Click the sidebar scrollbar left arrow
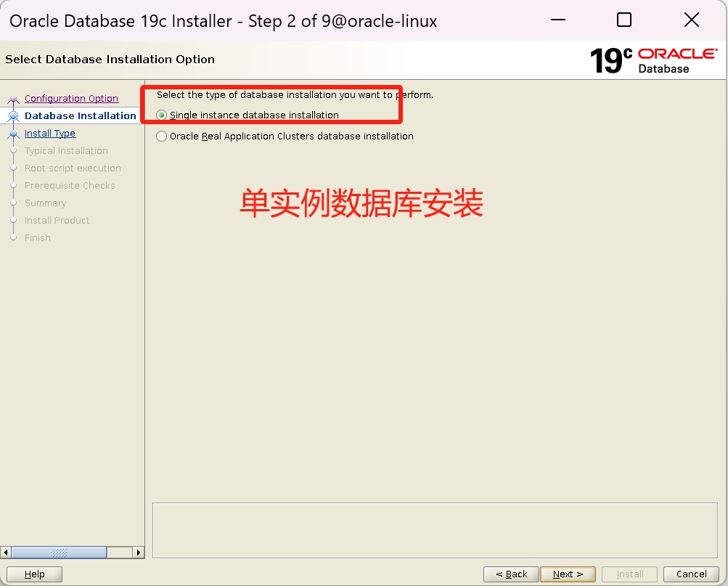 pyautogui.click(x=6, y=552)
